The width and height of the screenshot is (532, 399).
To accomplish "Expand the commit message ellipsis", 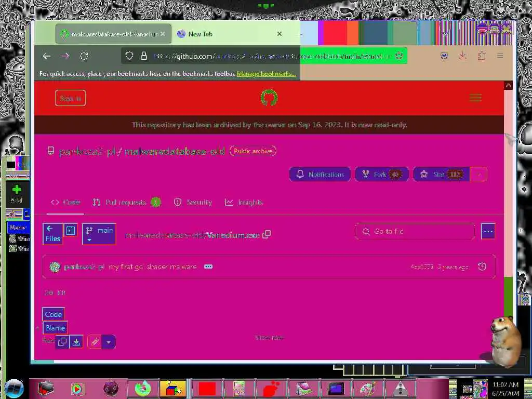I will (x=208, y=267).
